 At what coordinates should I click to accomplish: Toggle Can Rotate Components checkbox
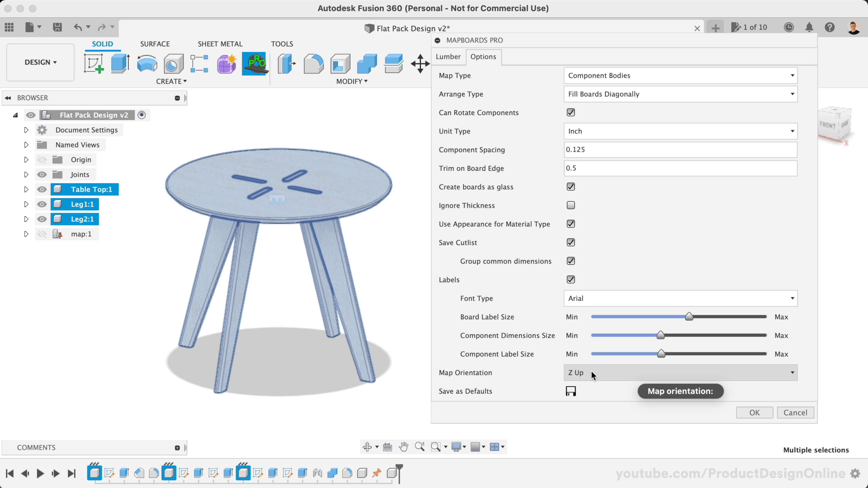pos(571,113)
